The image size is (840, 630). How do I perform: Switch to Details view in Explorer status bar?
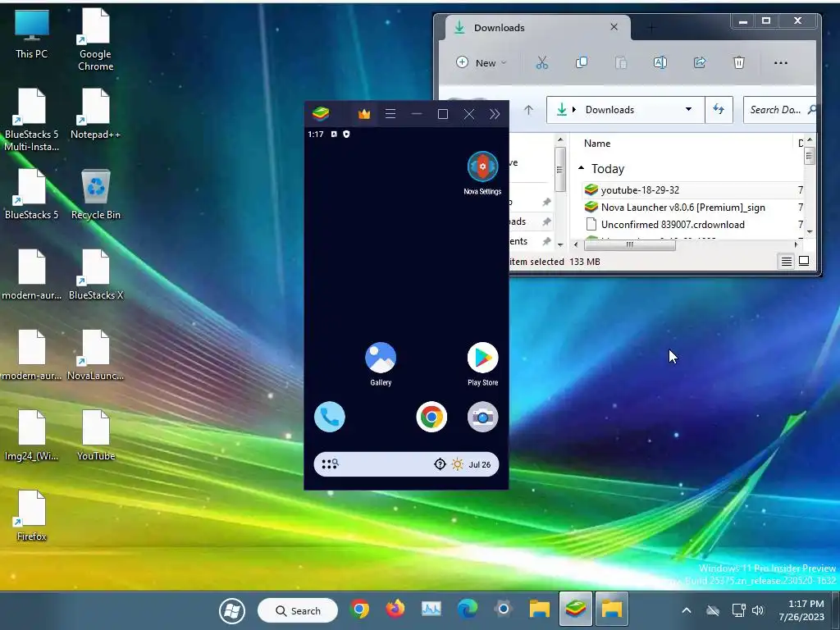[786, 262]
